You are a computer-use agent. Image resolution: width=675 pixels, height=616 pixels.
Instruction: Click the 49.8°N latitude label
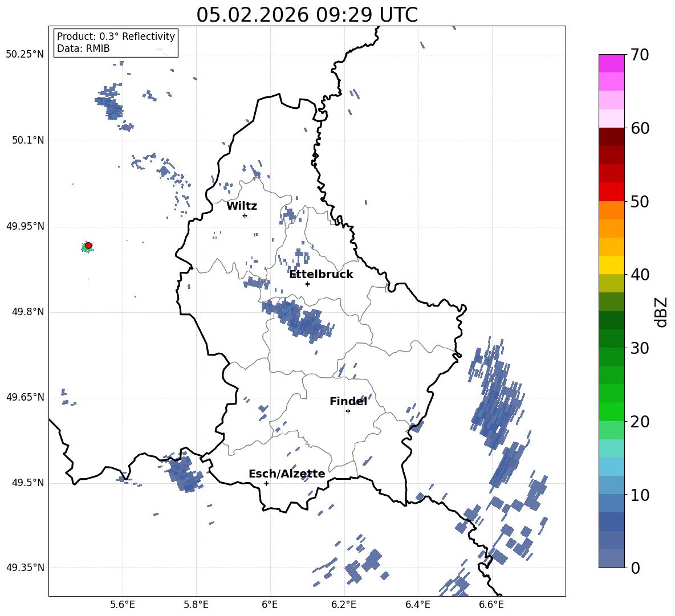point(28,312)
